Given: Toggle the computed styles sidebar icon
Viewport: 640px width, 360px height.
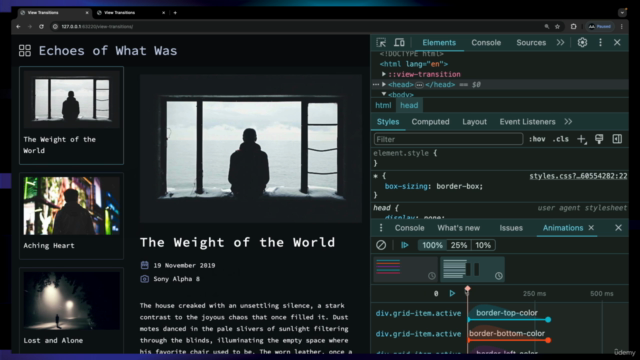Looking at the screenshot, I should tap(617, 139).
